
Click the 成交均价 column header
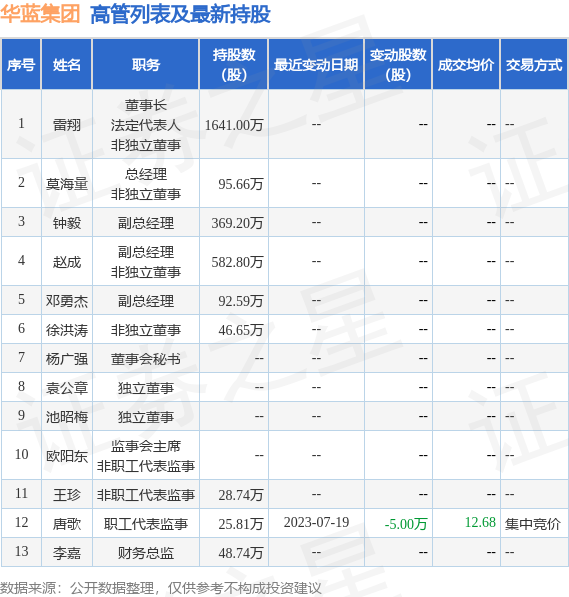click(466, 64)
